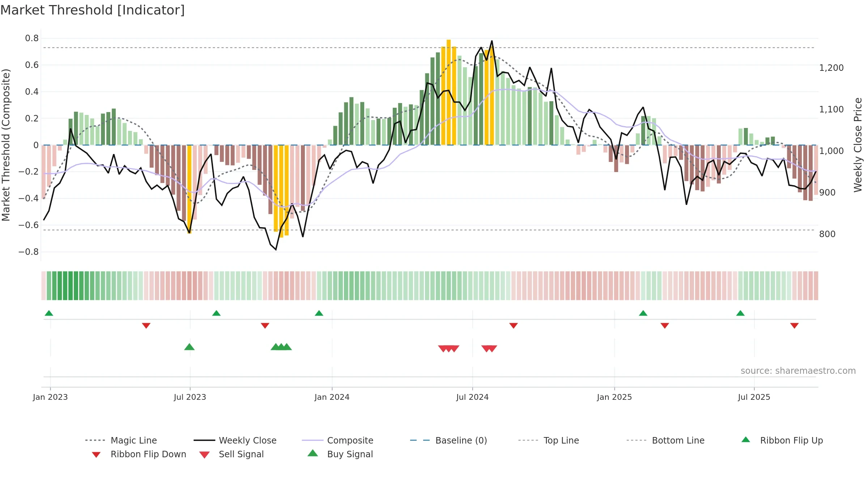Click the 1,100 price axis label
868x488 pixels.
tap(831, 109)
